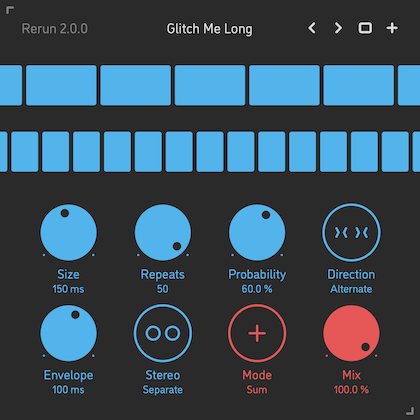Click the Rerun 2.0.0 version label
The height and width of the screenshot is (420, 420).
pos(55,29)
